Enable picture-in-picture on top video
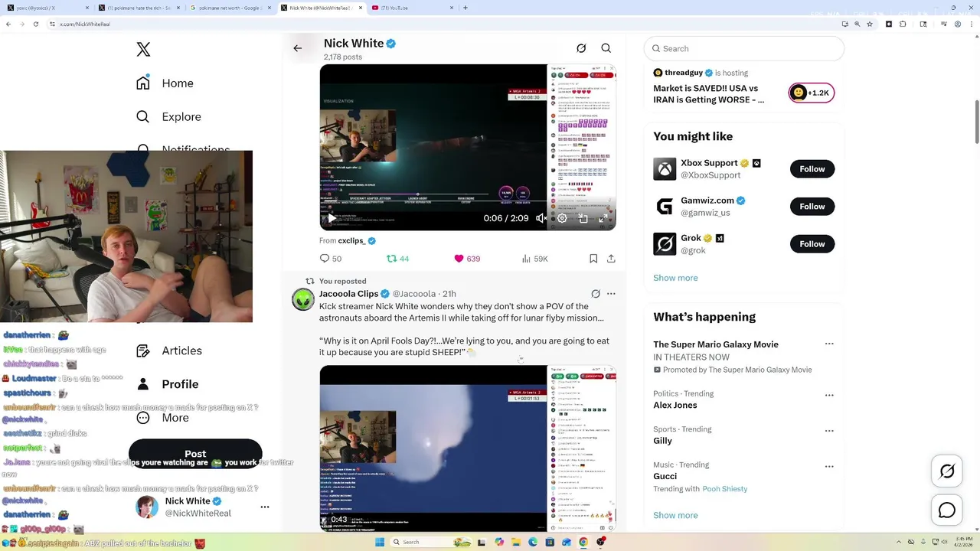980x551 pixels. click(583, 218)
